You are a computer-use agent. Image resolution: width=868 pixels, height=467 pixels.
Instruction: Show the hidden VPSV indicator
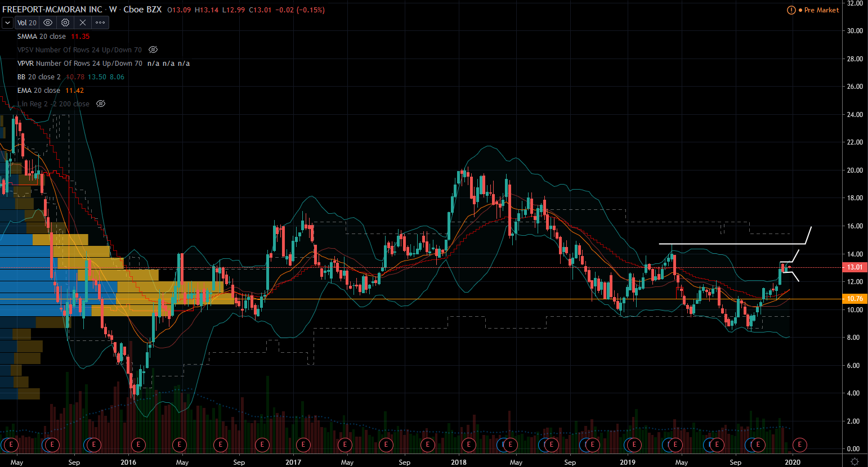(153, 50)
